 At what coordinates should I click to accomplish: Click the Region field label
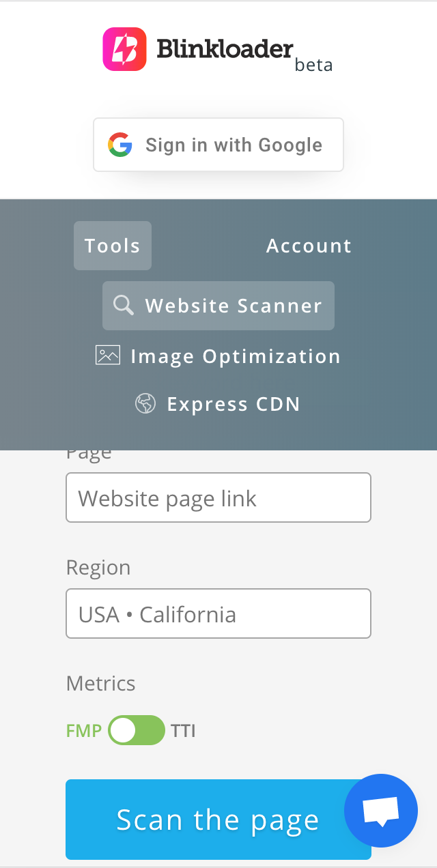pos(98,568)
